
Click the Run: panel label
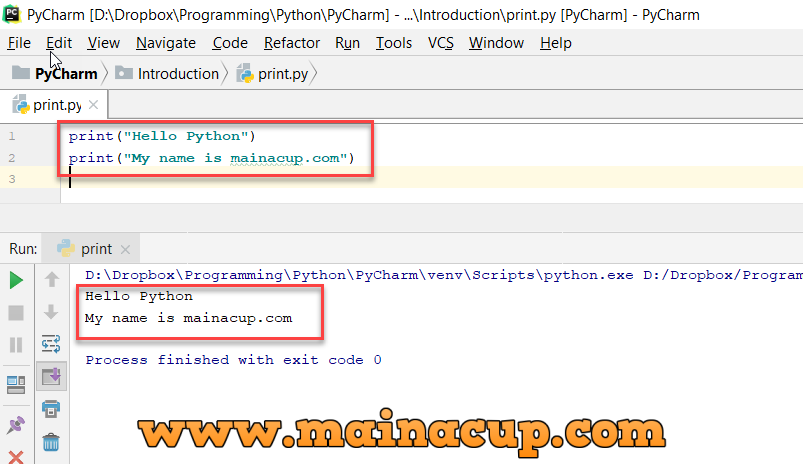[x=23, y=249]
